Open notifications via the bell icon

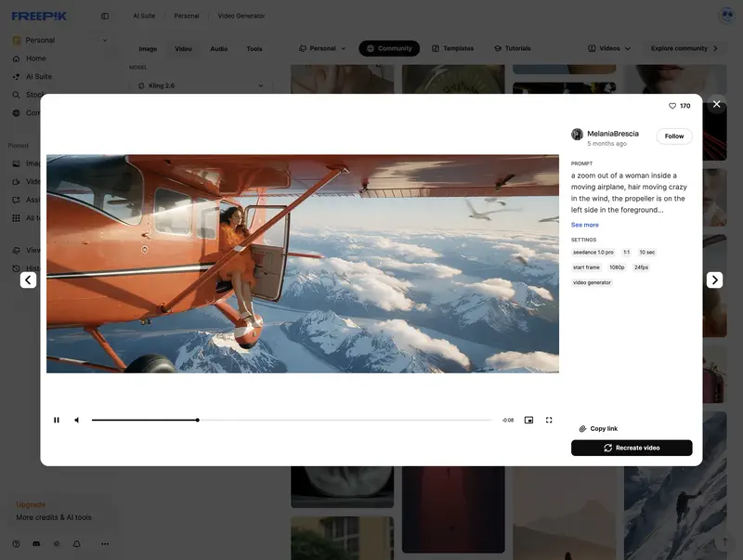(x=76, y=544)
